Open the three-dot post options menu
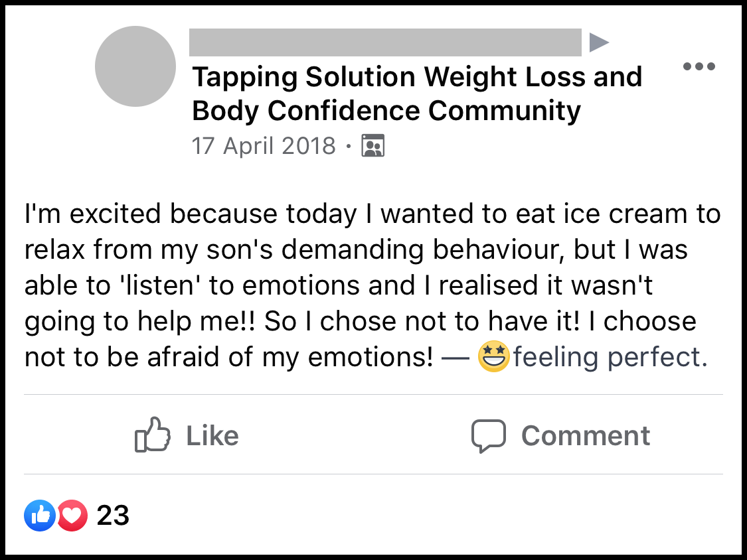This screenshot has height=560, width=747. (699, 66)
